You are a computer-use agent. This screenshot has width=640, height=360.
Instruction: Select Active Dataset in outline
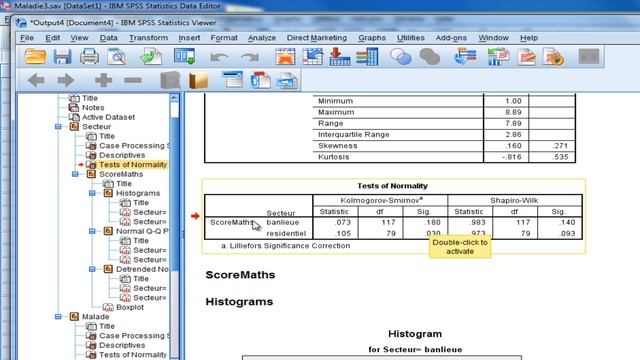click(x=108, y=117)
